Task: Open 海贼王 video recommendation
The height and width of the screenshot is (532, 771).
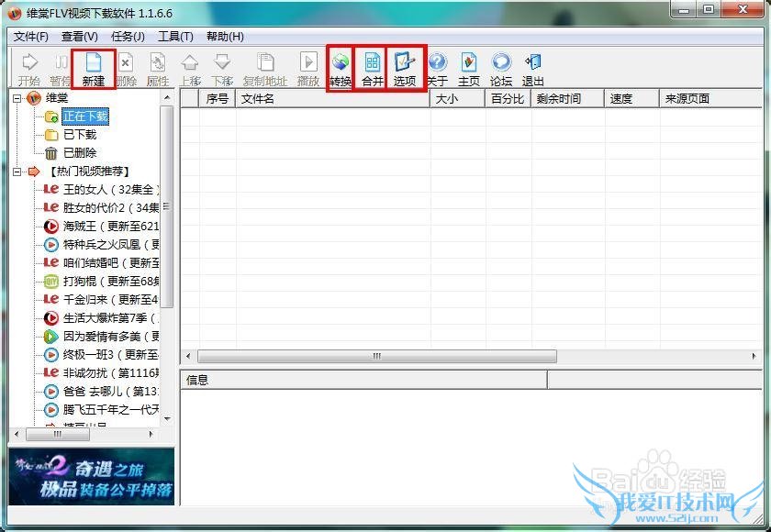Action: [111, 227]
